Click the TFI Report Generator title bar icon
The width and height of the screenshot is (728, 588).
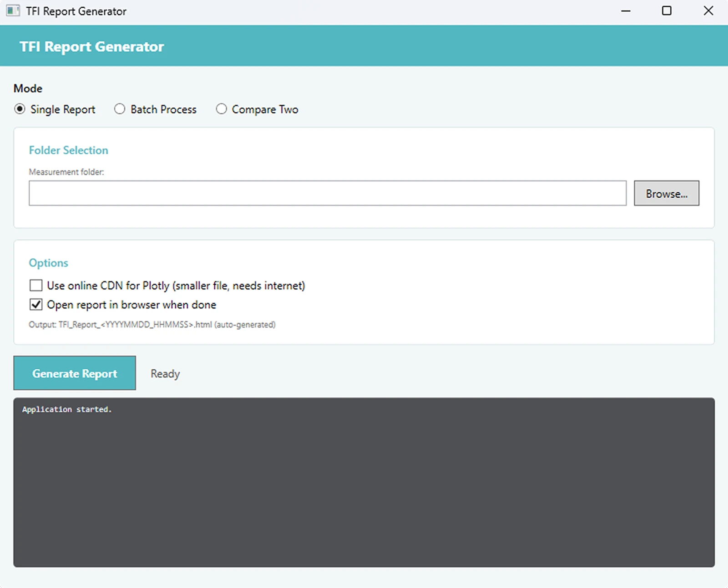point(13,11)
